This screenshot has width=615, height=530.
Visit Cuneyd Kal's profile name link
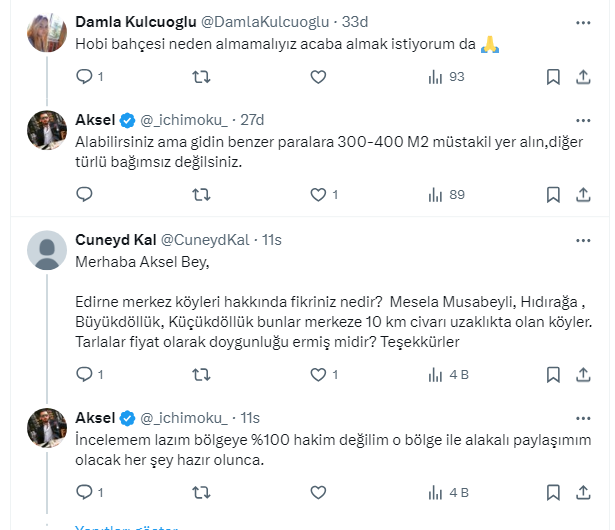[x=112, y=239]
